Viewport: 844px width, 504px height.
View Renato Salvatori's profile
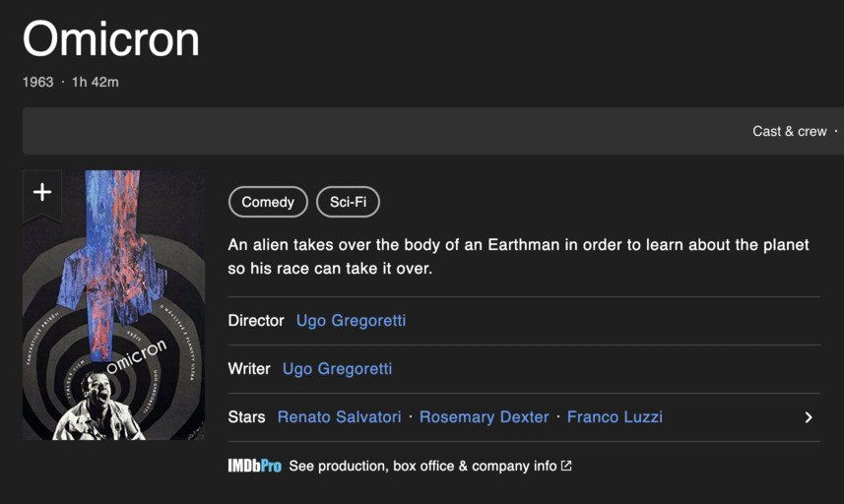click(339, 416)
